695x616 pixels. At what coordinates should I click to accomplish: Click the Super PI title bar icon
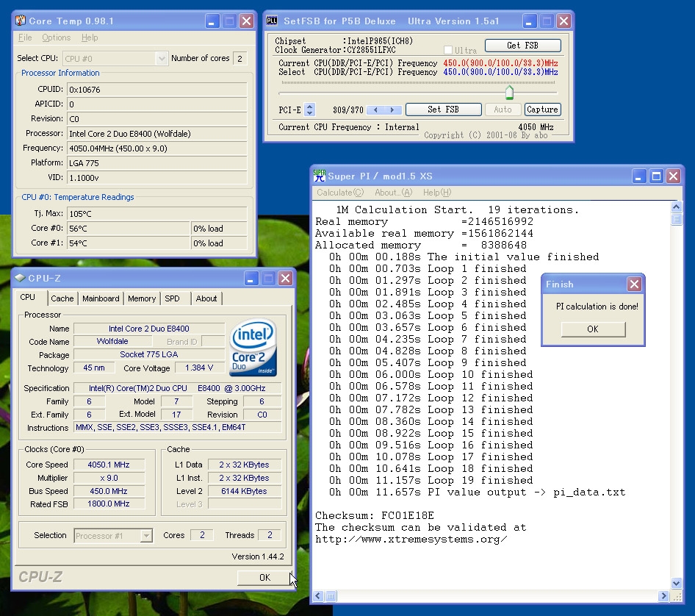[x=319, y=176]
